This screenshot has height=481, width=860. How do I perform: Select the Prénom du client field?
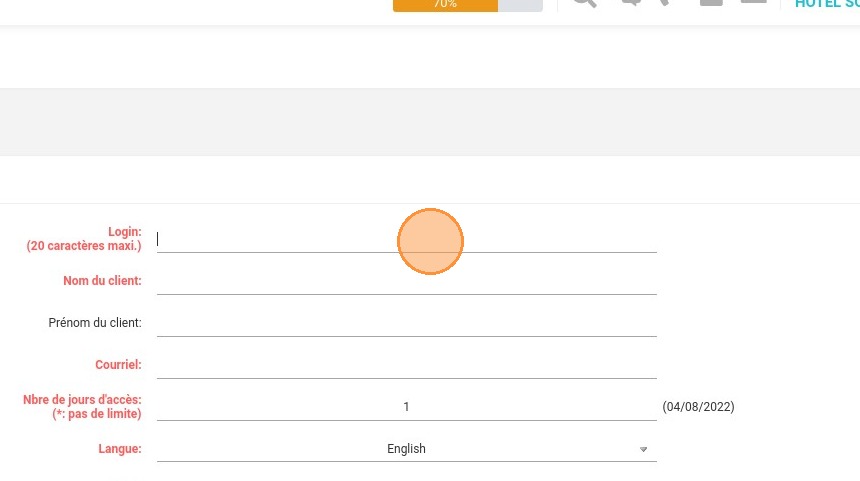point(406,323)
